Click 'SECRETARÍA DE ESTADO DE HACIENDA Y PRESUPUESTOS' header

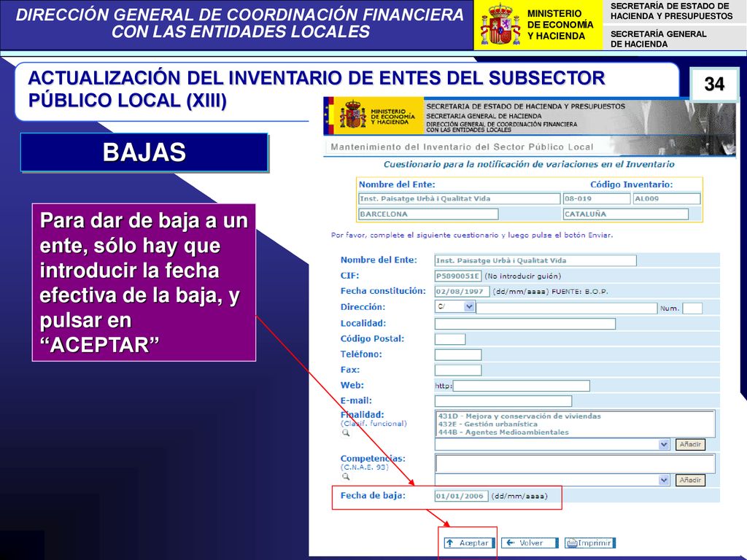(671, 11)
